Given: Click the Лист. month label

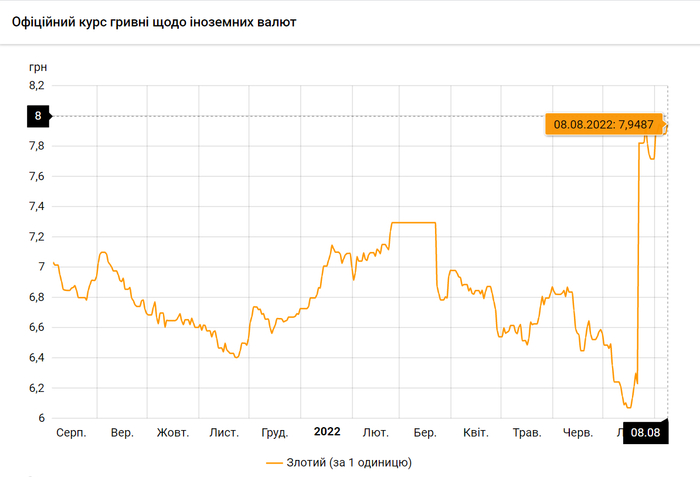Looking at the screenshot, I should pos(224,433).
